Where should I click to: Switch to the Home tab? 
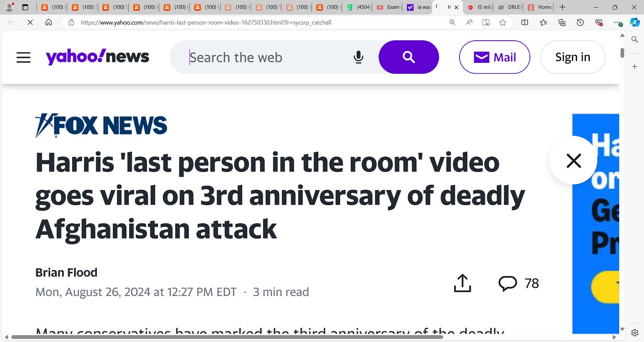click(540, 7)
